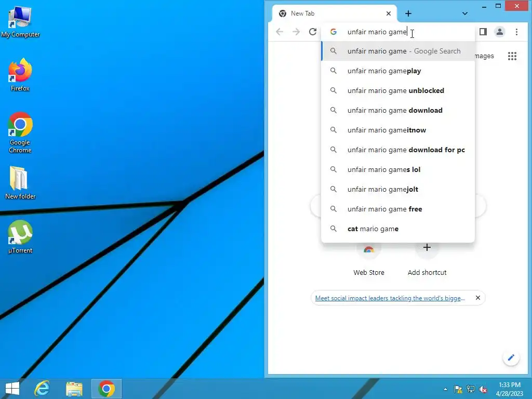Open the New folder on desktop

(20, 182)
